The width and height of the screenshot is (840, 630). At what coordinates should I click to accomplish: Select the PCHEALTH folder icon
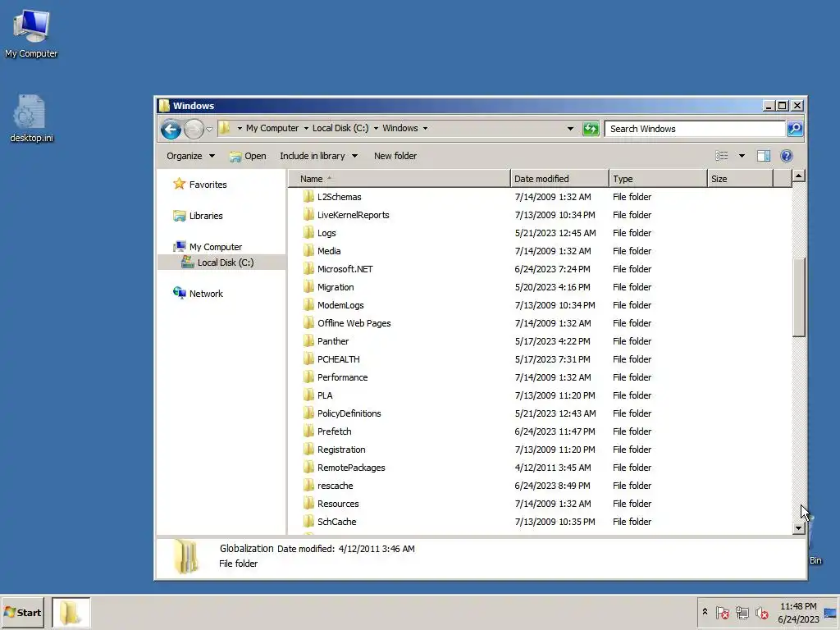pyautogui.click(x=308, y=359)
